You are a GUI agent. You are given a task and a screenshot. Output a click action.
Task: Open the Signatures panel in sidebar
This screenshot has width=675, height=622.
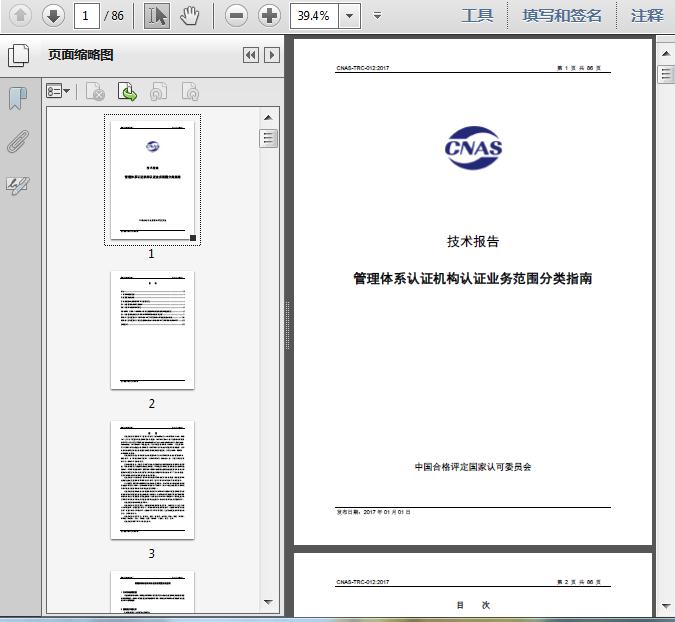[17, 185]
